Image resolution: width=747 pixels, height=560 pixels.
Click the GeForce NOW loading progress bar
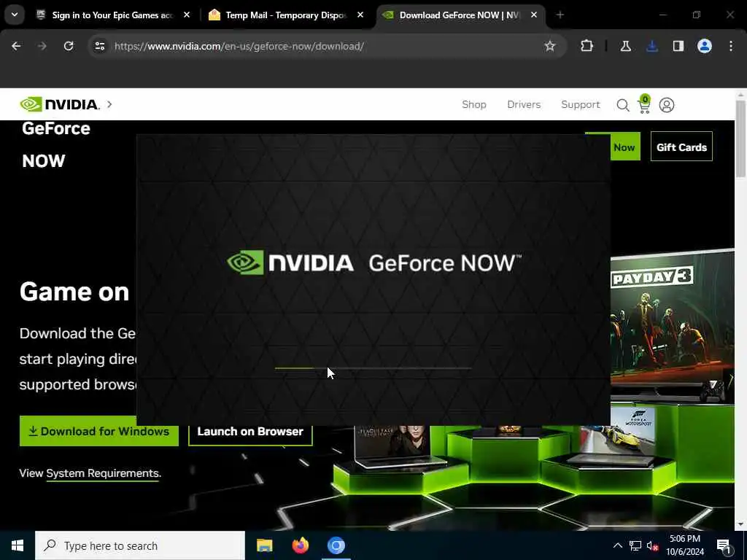[x=373, y=368]
